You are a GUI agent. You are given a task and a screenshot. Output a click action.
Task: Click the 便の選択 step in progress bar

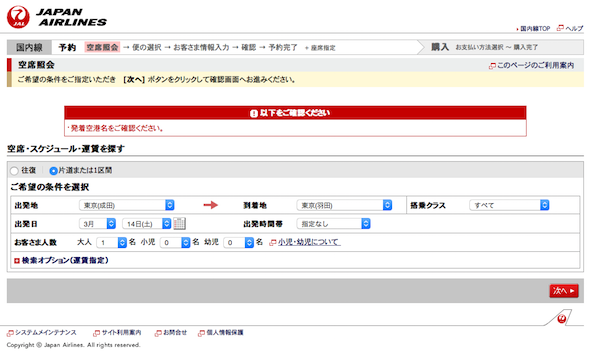[147, 48]
